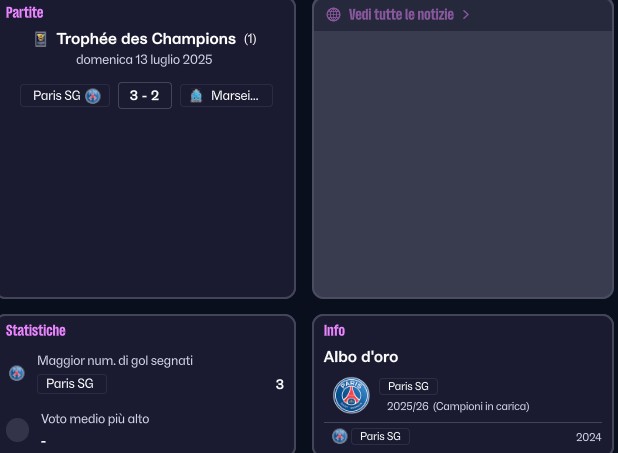Open the Vedi tutte le notizie link

401,15
